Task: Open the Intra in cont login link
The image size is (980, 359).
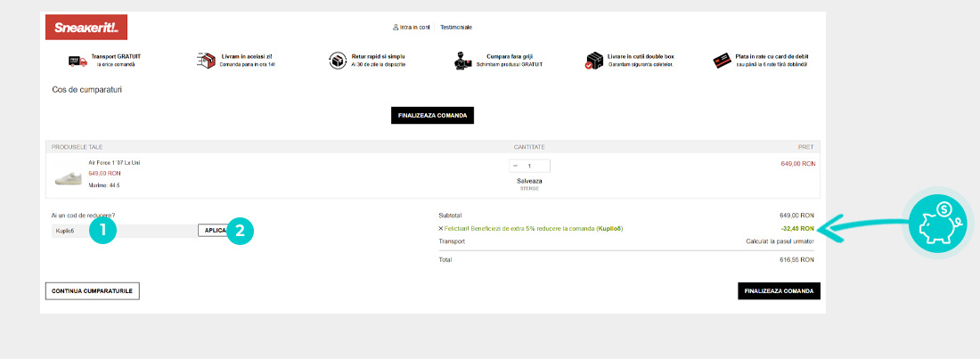Action: pos(412,28)
